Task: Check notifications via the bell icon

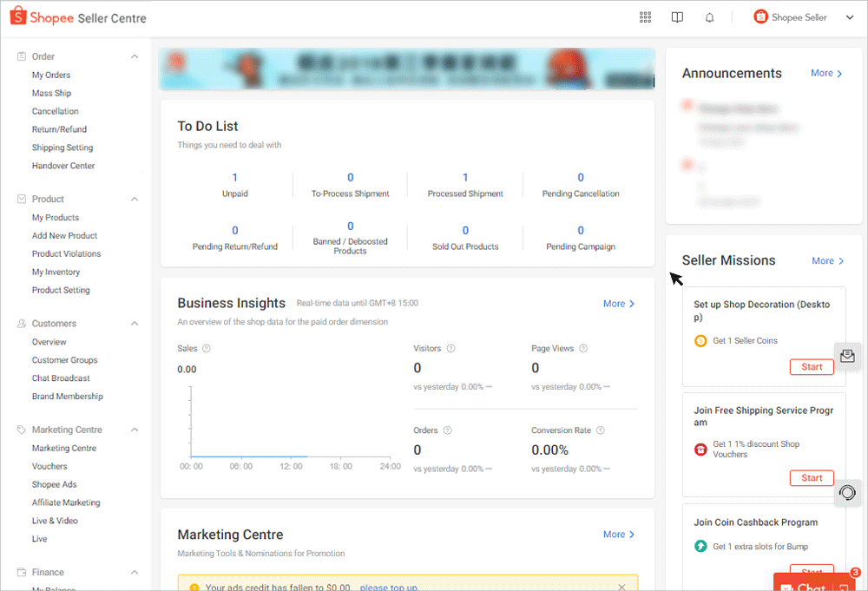Action: tap(709, 16)
